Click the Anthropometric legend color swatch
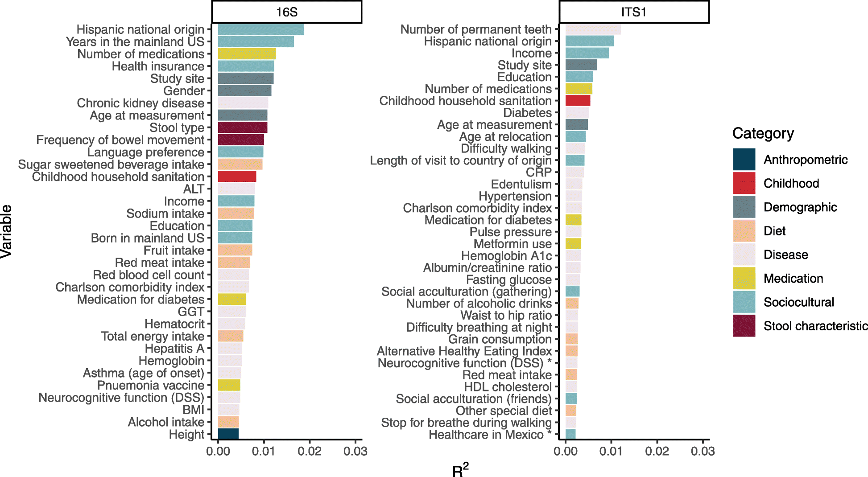 [x=744, y=160]
